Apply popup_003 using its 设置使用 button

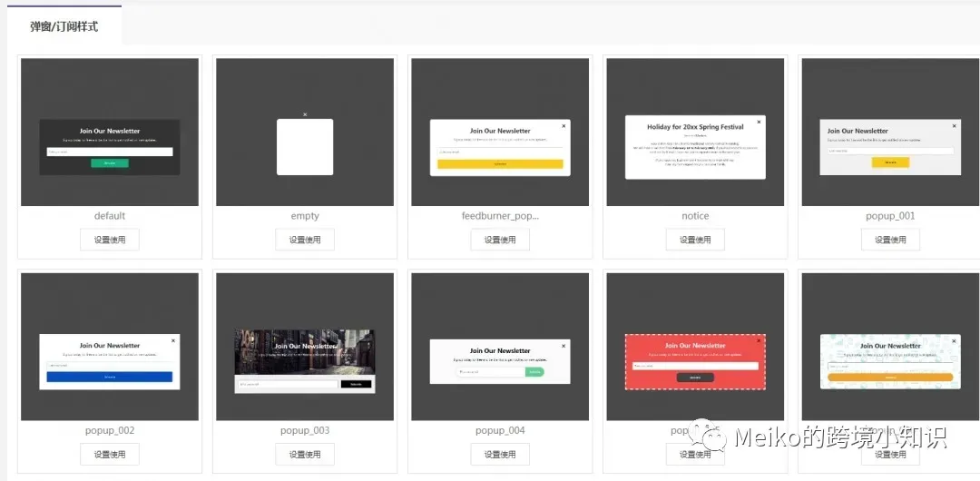[305, 454]
